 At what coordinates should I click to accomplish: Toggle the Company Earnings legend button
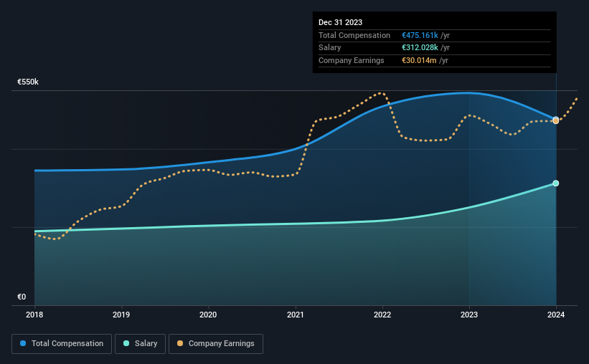tap(216, 344)
